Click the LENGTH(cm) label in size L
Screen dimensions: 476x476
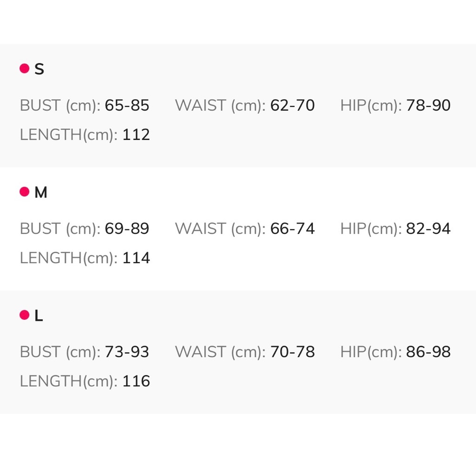click(x=69, y=381)
